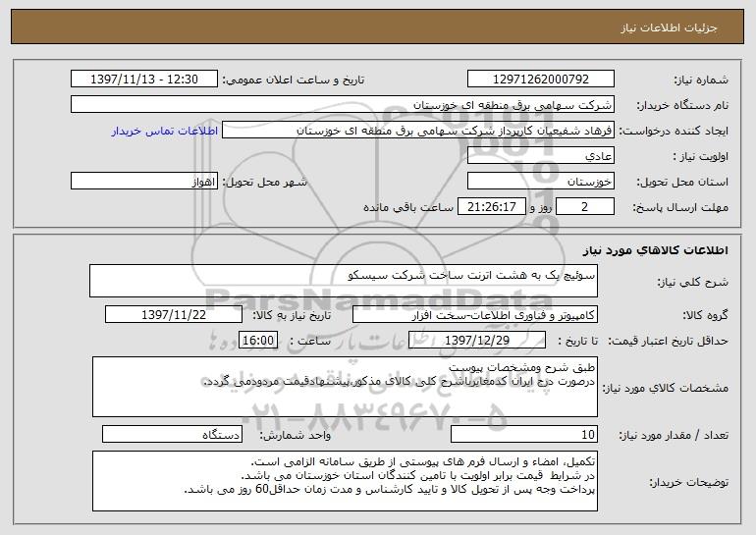Click the line about پرداخت وجه پس از تحویل
This screenshot has height=535, width=756.
tap(390, 490)
